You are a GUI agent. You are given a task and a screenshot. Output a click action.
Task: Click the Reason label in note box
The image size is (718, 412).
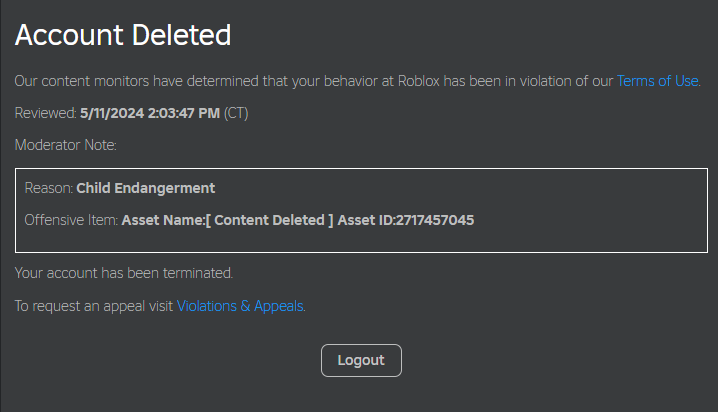pyautogui.click(x=49, y=188)
